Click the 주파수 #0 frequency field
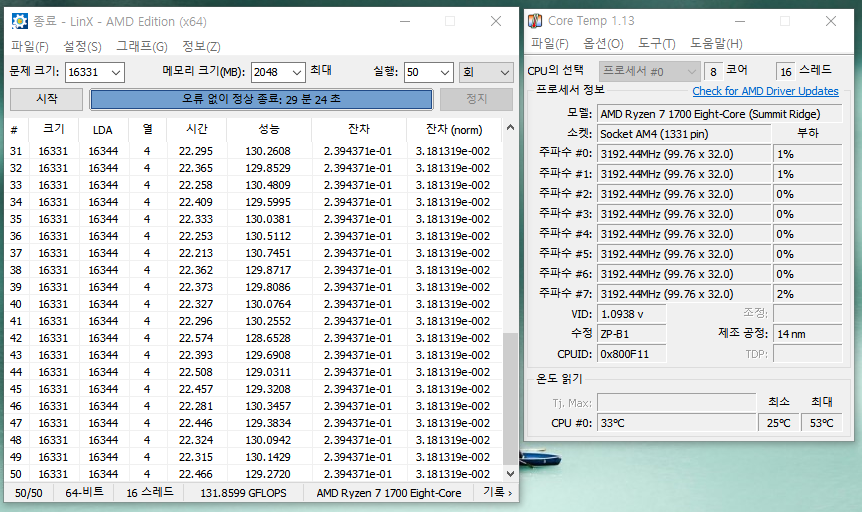This screenshot has width=862, height=512. 684,154
